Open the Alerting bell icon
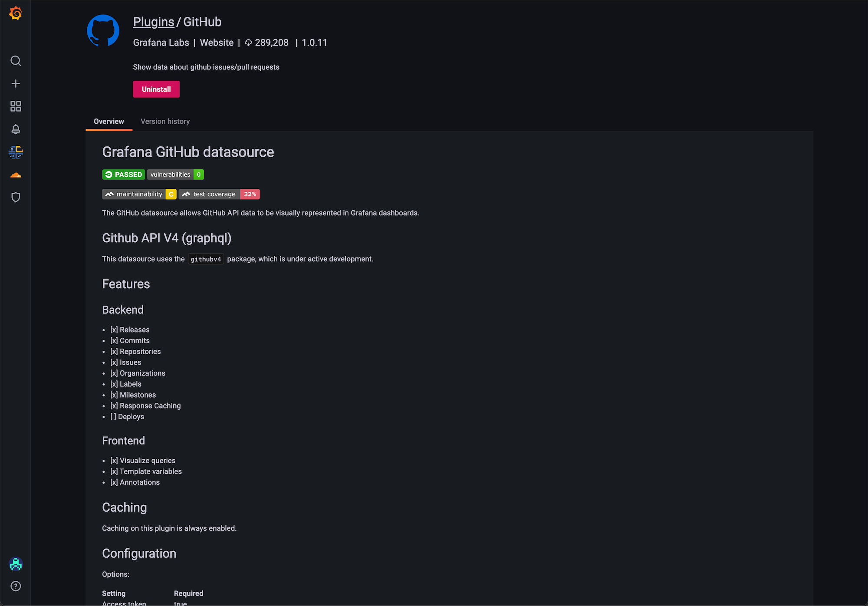This screenshot has height=606, width=868. pos(16,129)
